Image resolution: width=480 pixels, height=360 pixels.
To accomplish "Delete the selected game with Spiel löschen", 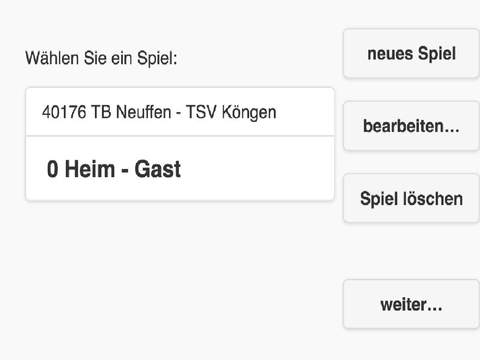I will (x=411, y=198).
